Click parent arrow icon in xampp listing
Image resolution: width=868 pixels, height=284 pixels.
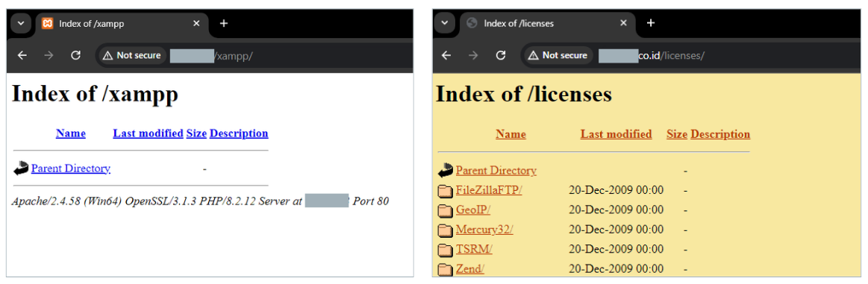click(21, 168)
